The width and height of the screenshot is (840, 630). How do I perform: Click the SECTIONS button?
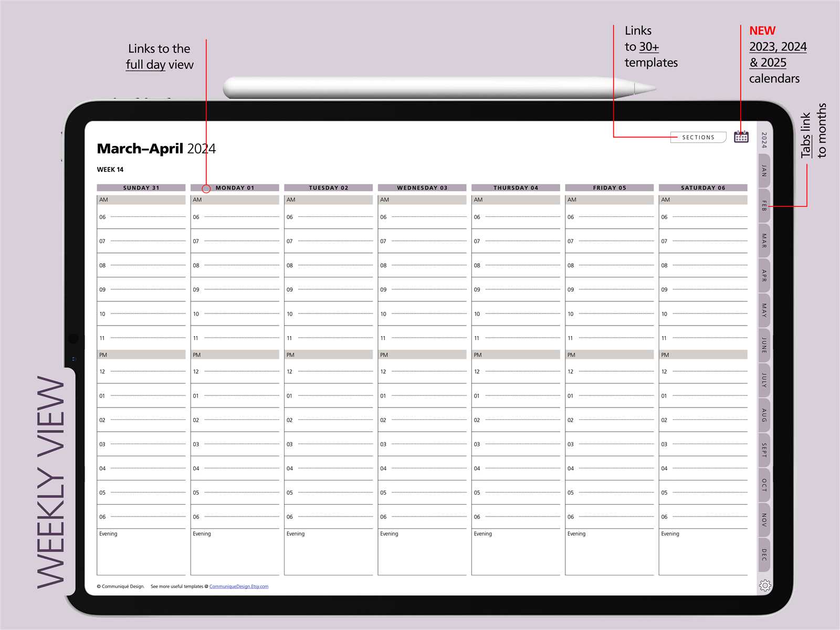click(x=698, y=138)
